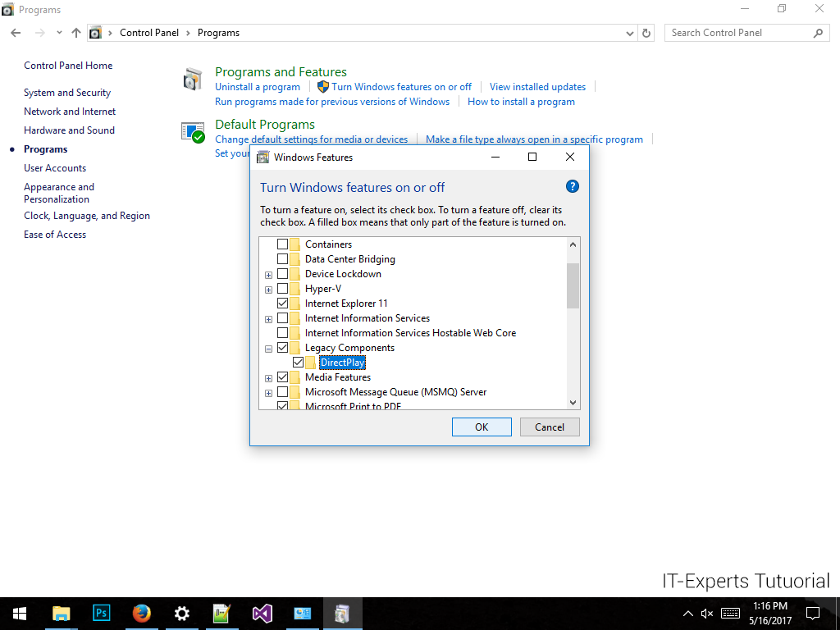
Task: Click the Programs and Features icon
Action: [x=193, y=80]
